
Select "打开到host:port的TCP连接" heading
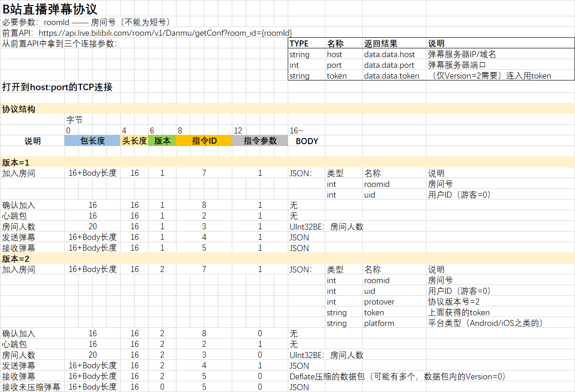(x=57, y=87)
